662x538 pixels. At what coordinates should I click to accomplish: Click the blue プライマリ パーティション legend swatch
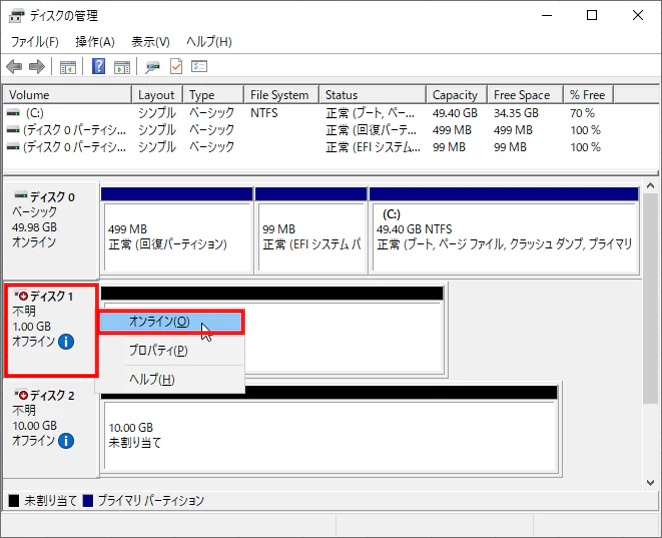click(88, 501)
